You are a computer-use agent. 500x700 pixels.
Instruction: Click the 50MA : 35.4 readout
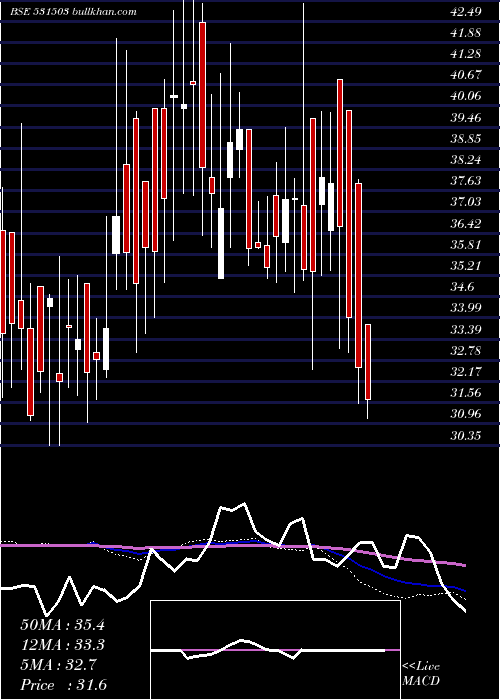62,625
